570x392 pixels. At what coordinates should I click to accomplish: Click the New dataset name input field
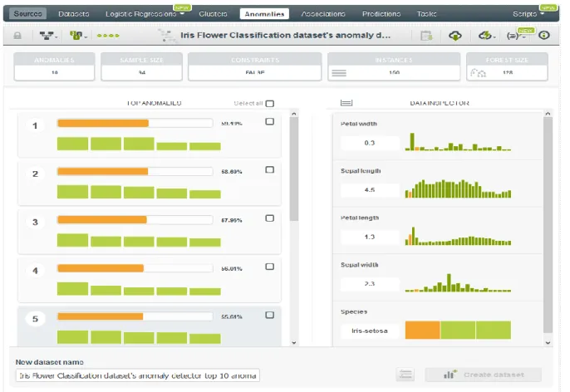pyautogui.click(x=138, y=375)
